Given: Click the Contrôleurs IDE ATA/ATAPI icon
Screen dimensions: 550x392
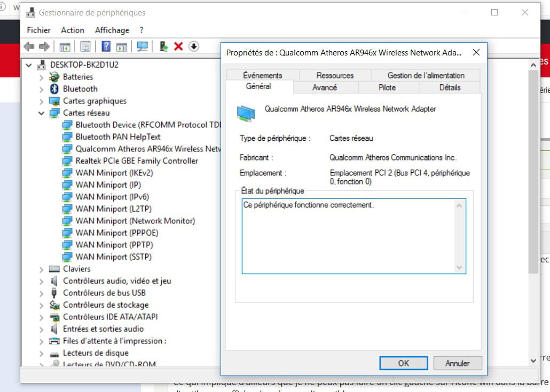Looking at the screenshot, I should coord(54,317).
